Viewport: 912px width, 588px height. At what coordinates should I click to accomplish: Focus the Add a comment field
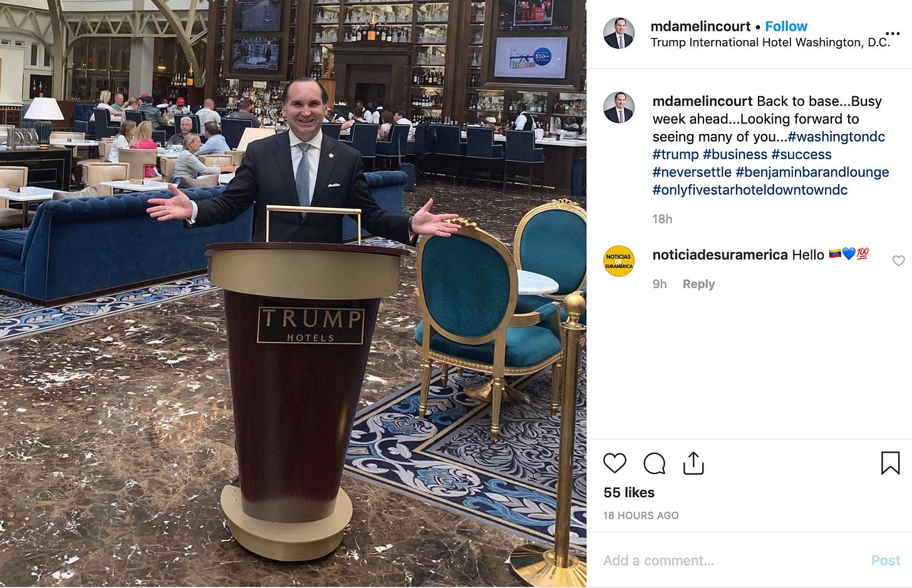(730, 560)
